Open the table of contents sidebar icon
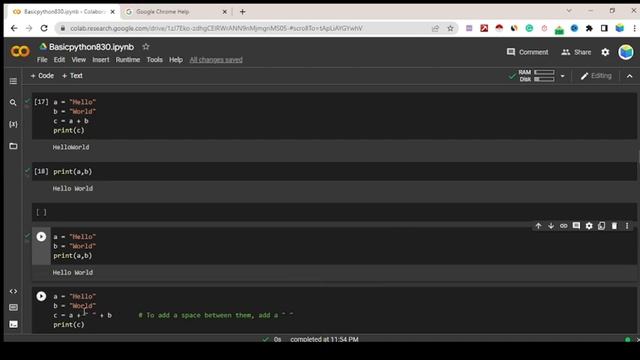 coord(13,81)
